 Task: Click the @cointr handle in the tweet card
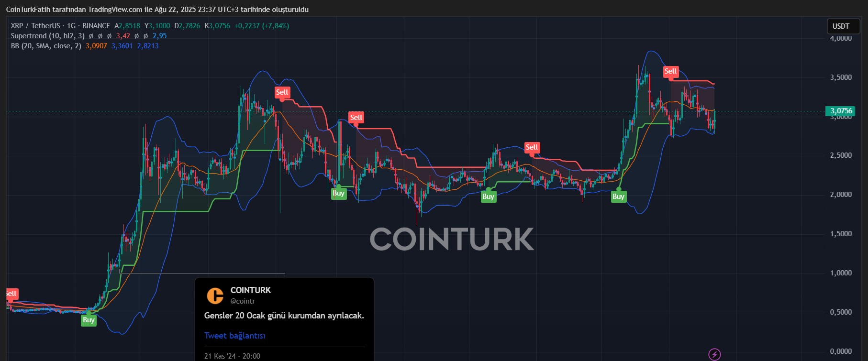243,301
